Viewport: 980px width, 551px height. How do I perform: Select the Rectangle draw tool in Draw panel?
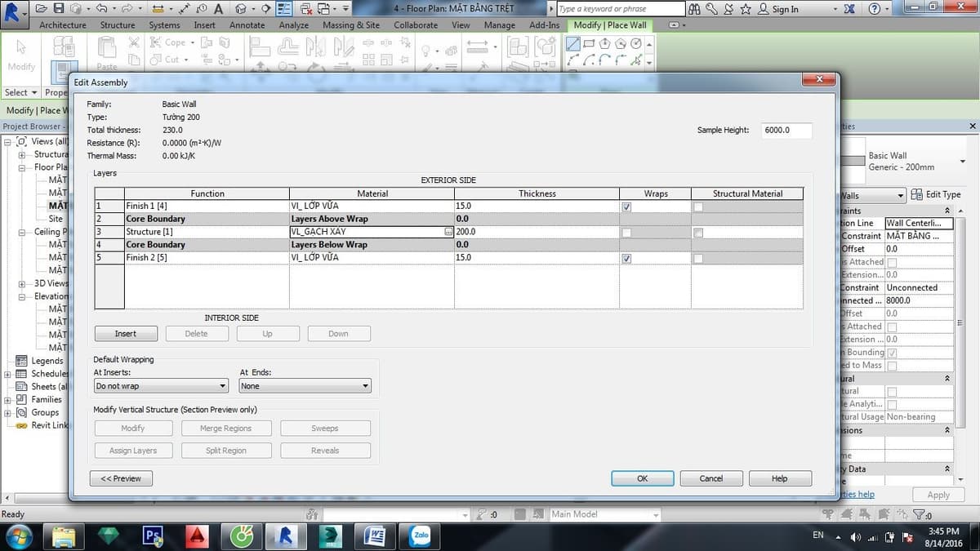coord(590,44)
